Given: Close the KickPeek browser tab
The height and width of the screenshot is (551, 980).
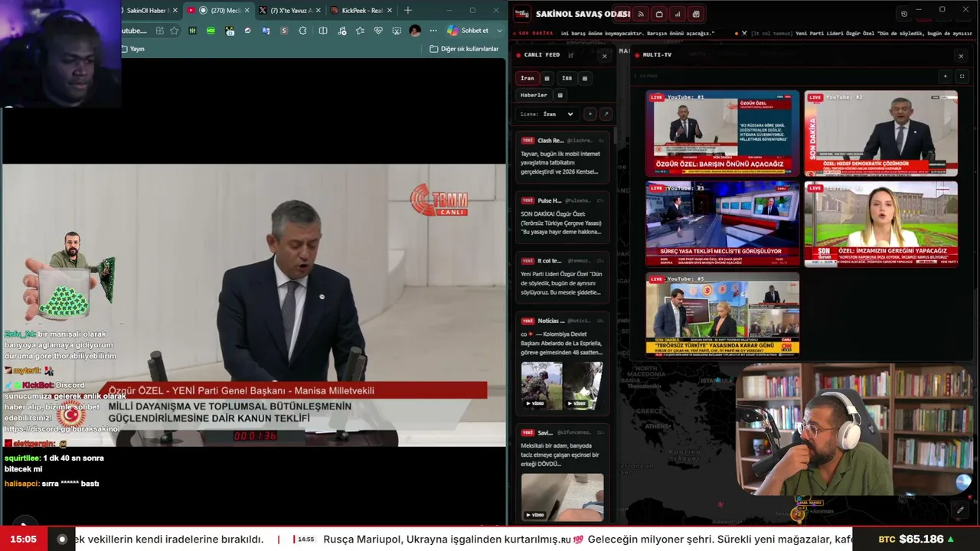Looking at the screenshot, I should 390,11.
